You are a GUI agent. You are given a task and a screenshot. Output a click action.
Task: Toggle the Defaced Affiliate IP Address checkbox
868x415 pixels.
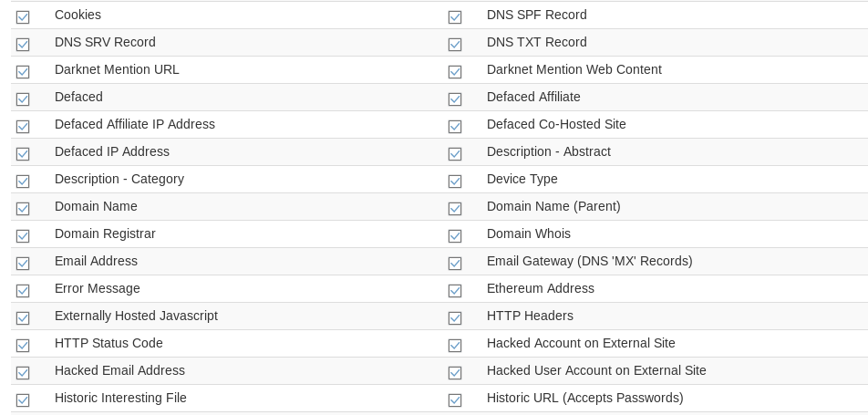(x=23, y=126)
